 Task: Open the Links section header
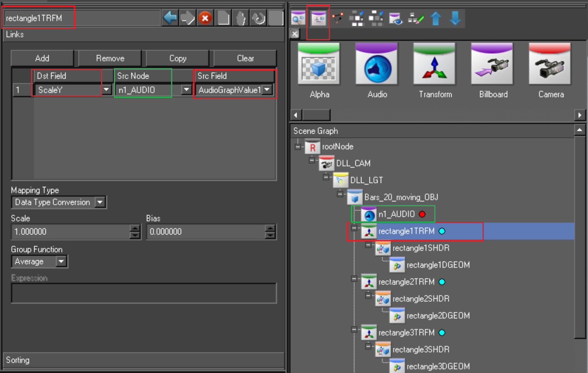143,35
